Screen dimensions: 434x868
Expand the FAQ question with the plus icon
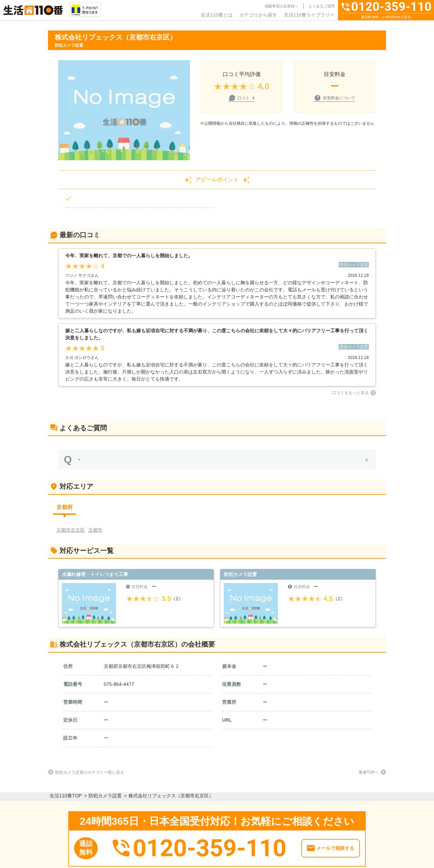tap(367, 460)
